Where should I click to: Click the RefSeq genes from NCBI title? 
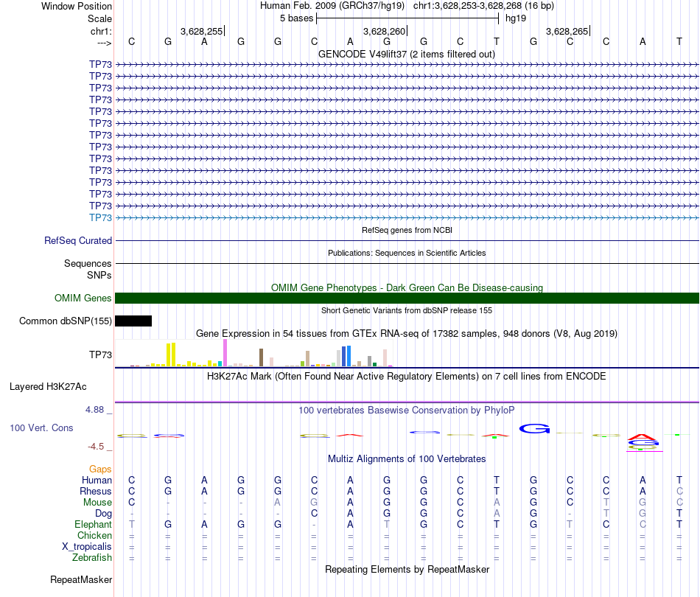[407, 230]
